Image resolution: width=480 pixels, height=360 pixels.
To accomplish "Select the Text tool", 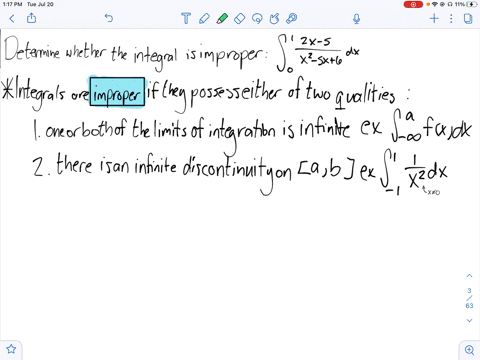I will coord(186,18).
